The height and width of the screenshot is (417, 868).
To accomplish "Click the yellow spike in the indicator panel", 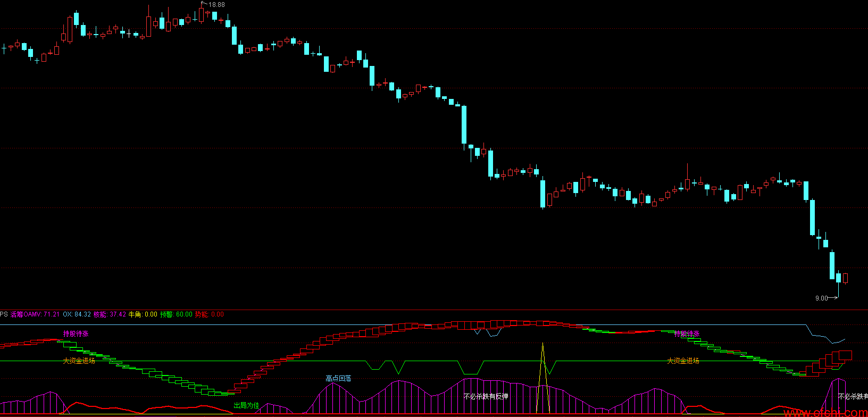I will click(542, 378).
